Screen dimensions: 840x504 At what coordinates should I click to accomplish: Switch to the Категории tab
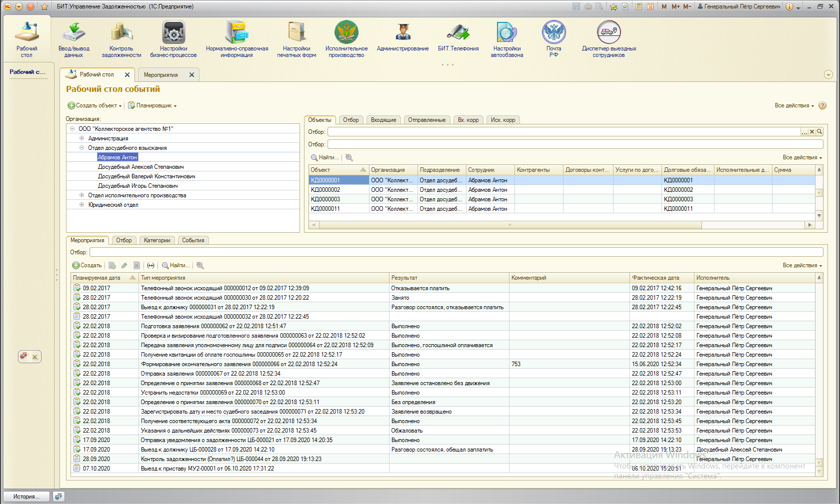[x=156, y=240]
